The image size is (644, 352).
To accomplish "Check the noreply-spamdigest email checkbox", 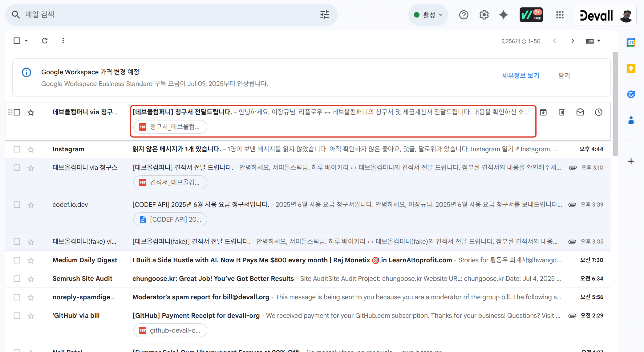I will pyautogui.click(x=17, y=297).
